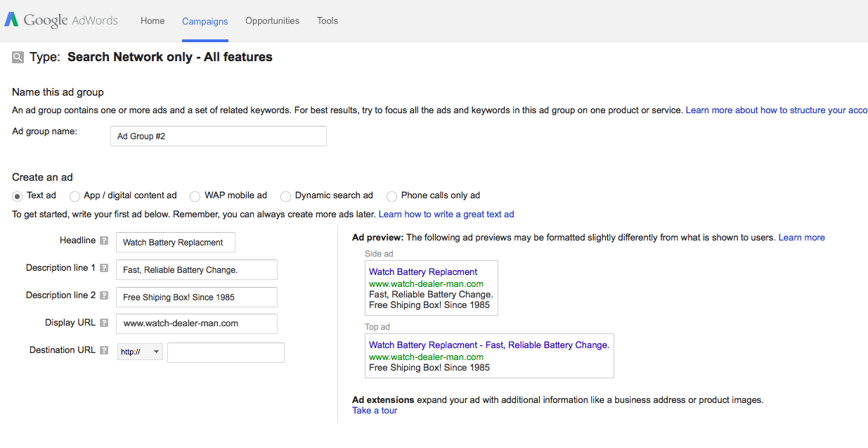The height and width of the screenshot is (448, 868).
Task: Open the http:// protocol dropdown
Action: 140,352
